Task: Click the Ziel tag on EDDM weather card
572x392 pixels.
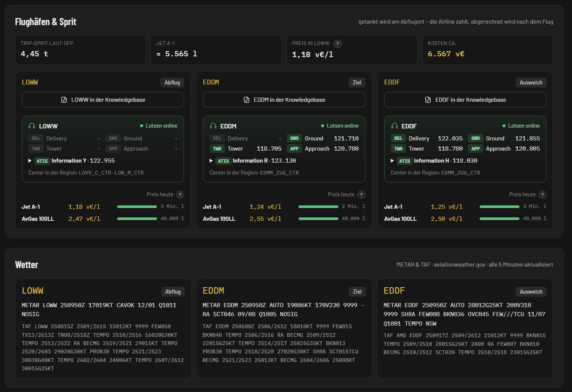Action: (357, 292)
